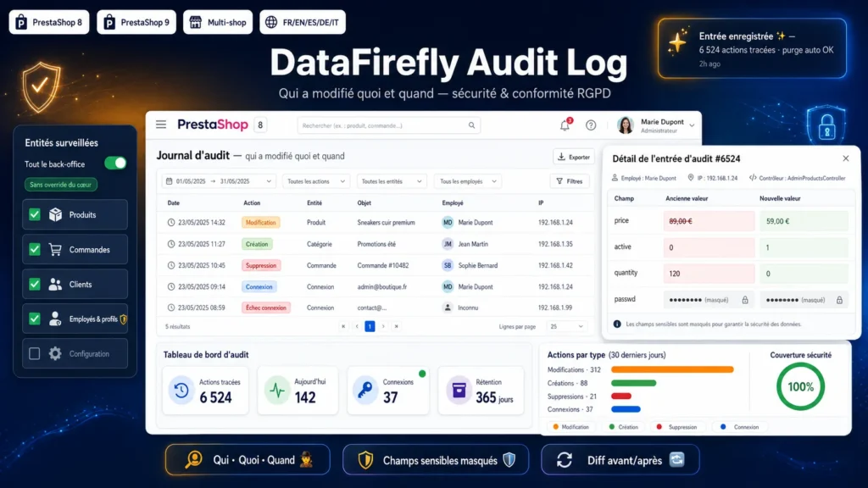Click Marie Dupont's avatar in header

coord(625,125)
